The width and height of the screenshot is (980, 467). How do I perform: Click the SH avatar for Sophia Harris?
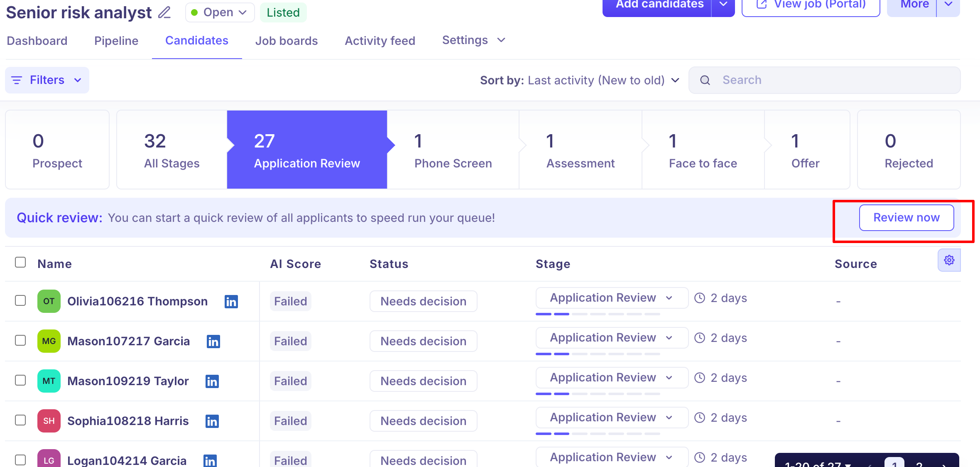[49, 421]
